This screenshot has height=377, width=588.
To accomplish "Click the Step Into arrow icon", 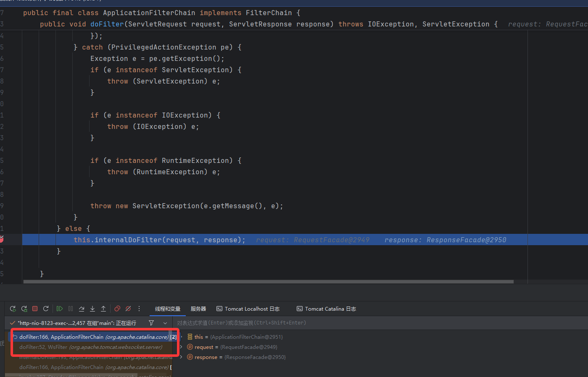I will (x=92, y=309).
